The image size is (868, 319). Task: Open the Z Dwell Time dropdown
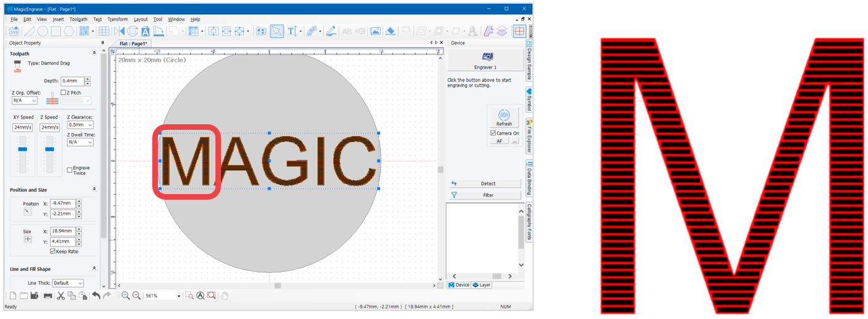tap(80, 142)
